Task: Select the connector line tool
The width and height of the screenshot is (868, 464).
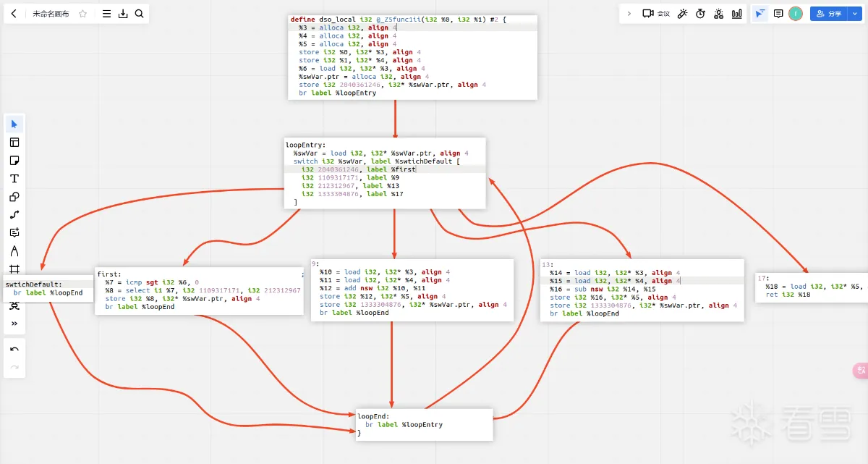Action: [14, 215]
